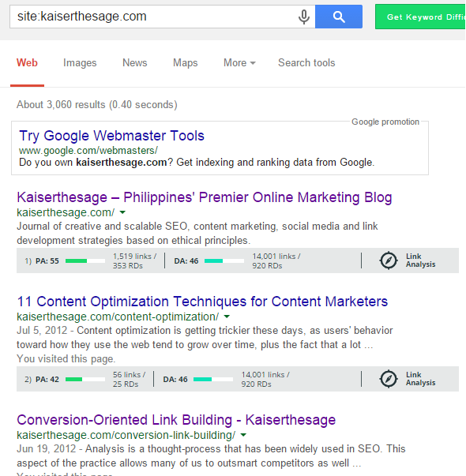Open Conversion-Oriented Link Building result
466x476 pixels.
(176, 420)
